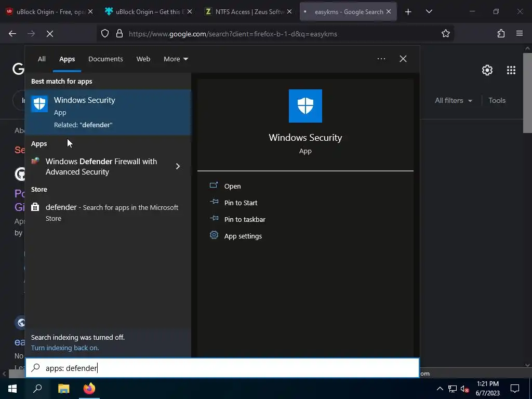Screen dimensions: 532x399
Task: Switch to the Documents search tab
Action: 105,59
